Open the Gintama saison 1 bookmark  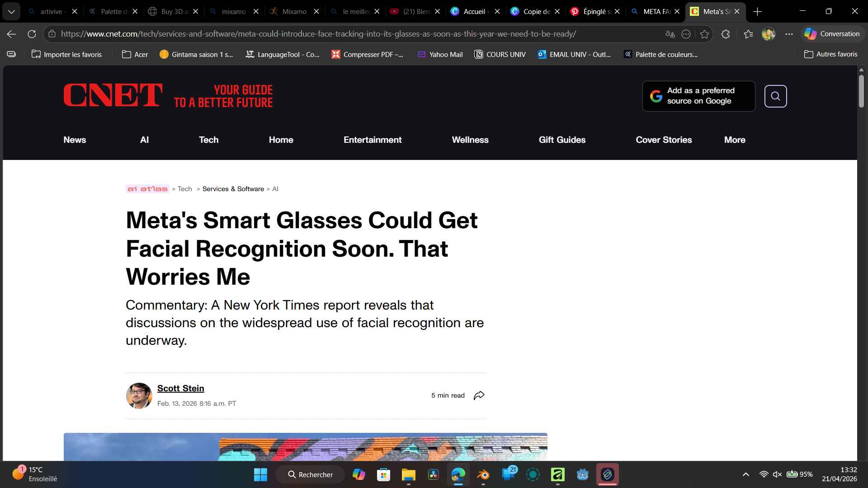pyautogui.click(x=196, y=54)
